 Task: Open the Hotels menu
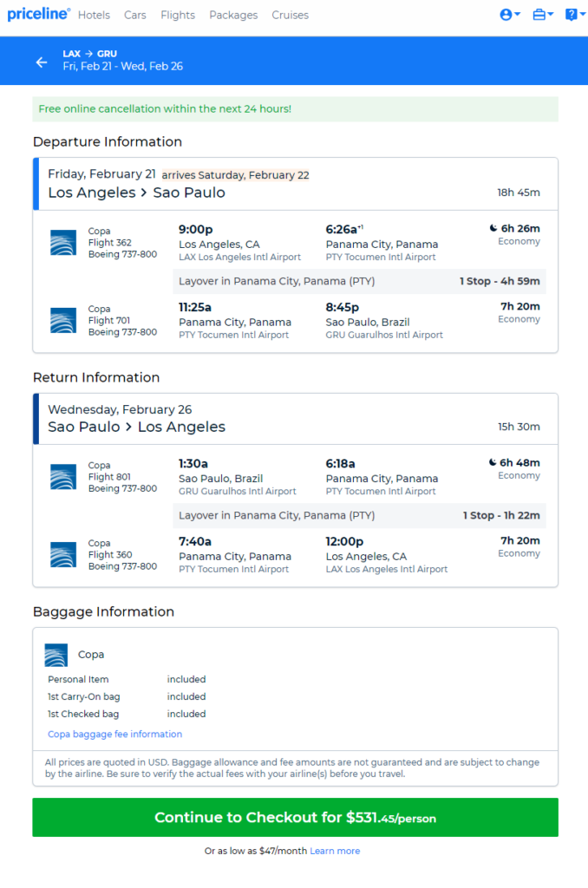pos(94,15)
